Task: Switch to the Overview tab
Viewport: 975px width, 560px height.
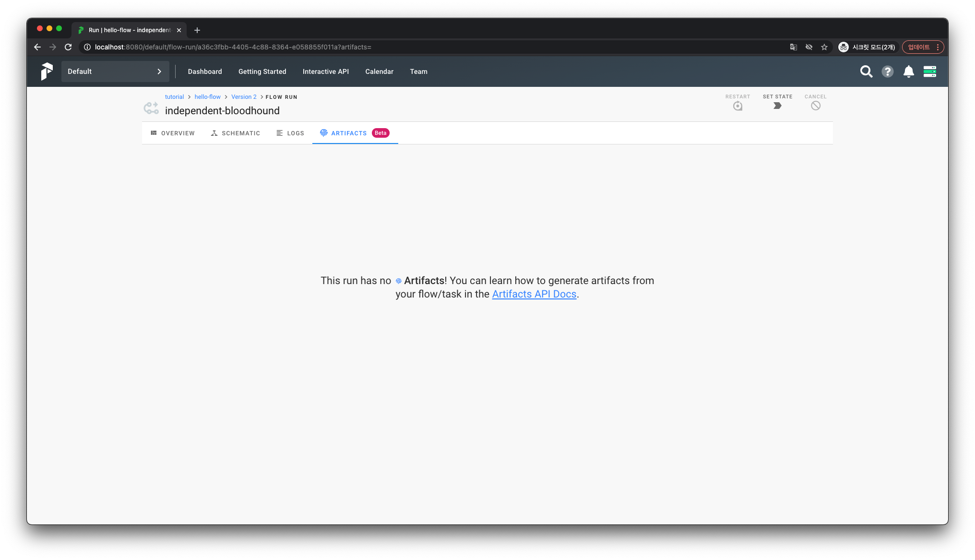Action: (x=173, y=133)
